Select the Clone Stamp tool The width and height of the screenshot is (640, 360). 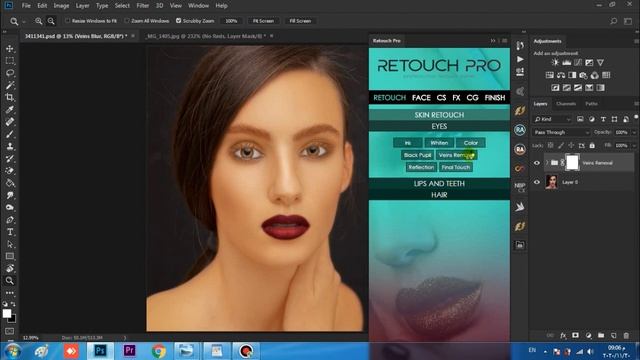[10, 147]
